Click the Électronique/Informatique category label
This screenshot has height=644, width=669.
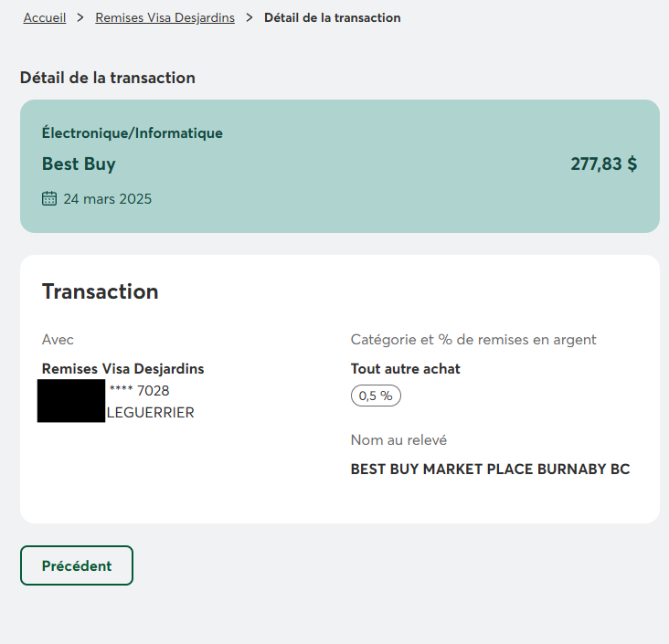pos(133,133)
